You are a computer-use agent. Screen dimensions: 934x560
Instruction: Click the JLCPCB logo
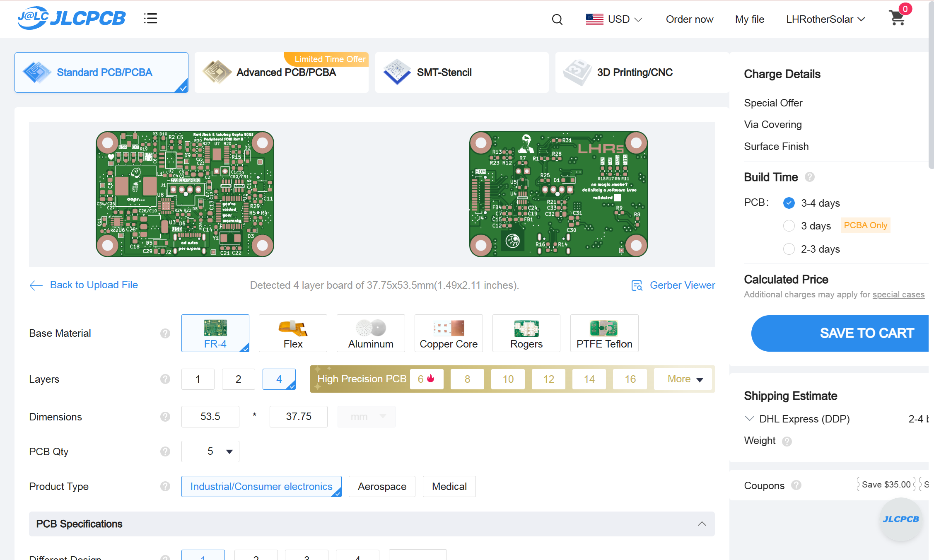(x=71, y=18)
